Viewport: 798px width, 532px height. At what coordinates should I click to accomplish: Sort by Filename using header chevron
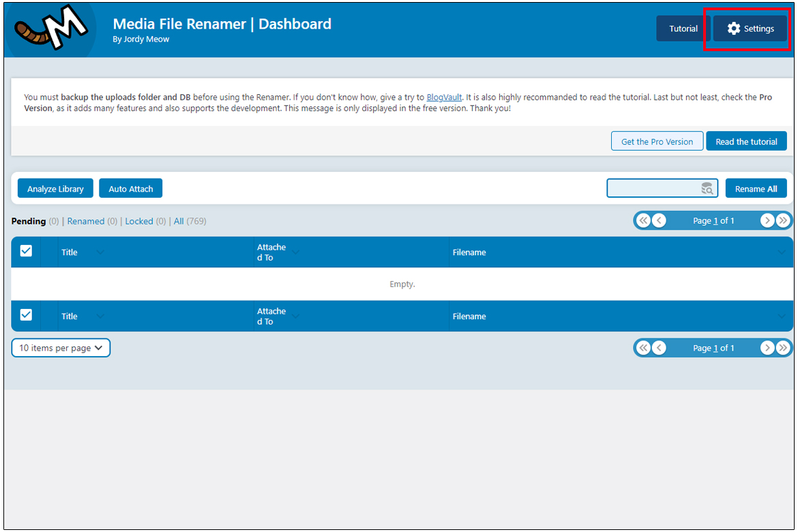pyautogui.click(x=782, y=252)
